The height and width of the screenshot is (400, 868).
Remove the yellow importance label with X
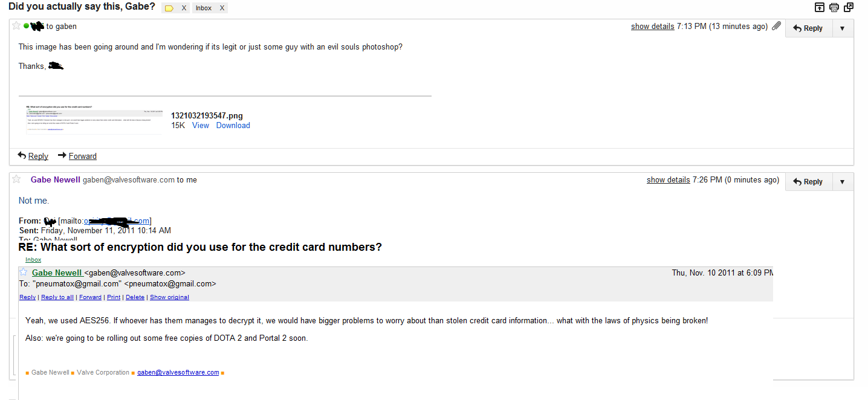click(x=184, y=8)
